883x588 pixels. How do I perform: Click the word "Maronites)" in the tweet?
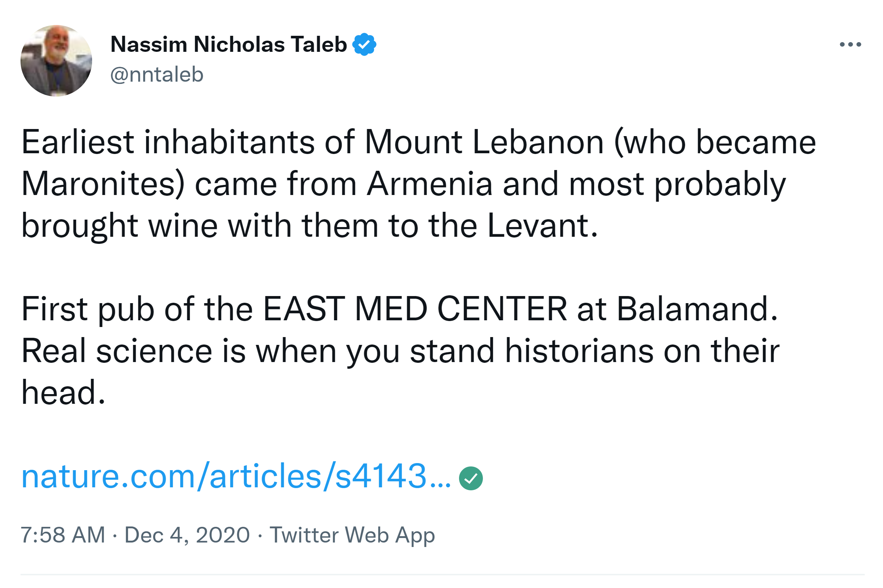click(x=103, y=184)
